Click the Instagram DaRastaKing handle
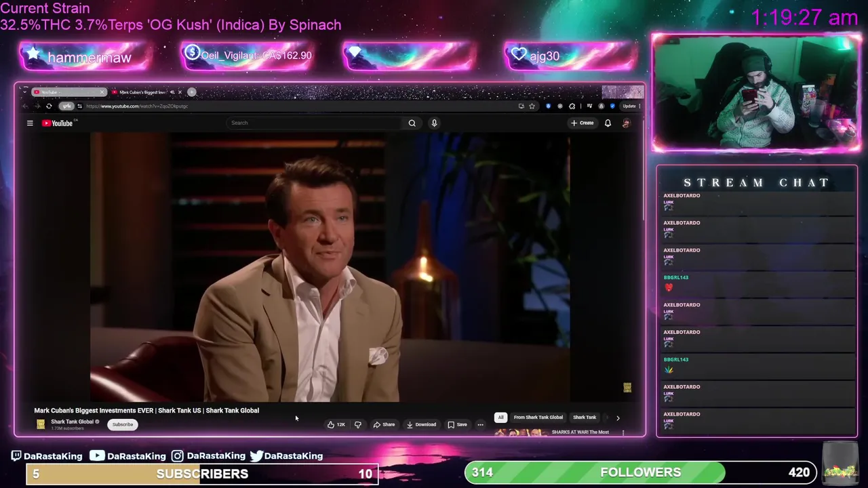 pos(208,456)
